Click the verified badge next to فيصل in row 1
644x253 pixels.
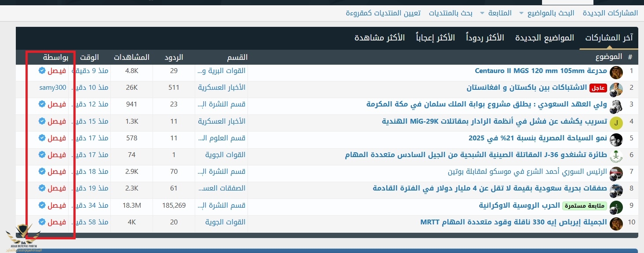pyautogui.click(x=42, y=70)
